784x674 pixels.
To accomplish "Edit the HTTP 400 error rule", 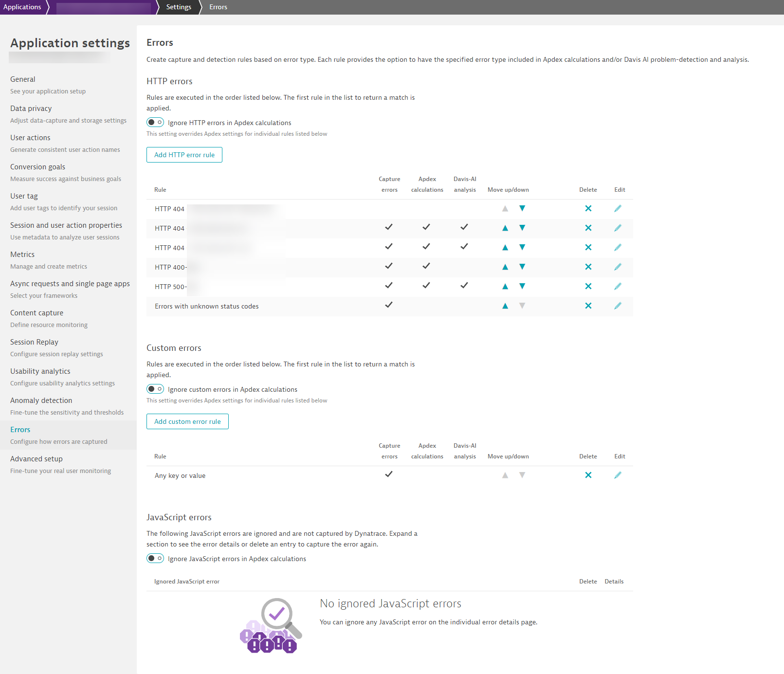I will pyautogui.click(x=618, y=267).
